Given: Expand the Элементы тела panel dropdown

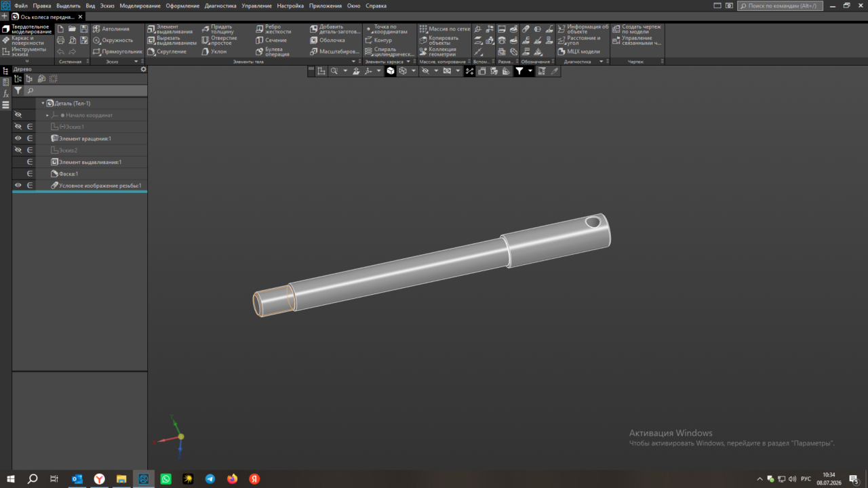Looking at the screenshot, I should pos(353,62).
